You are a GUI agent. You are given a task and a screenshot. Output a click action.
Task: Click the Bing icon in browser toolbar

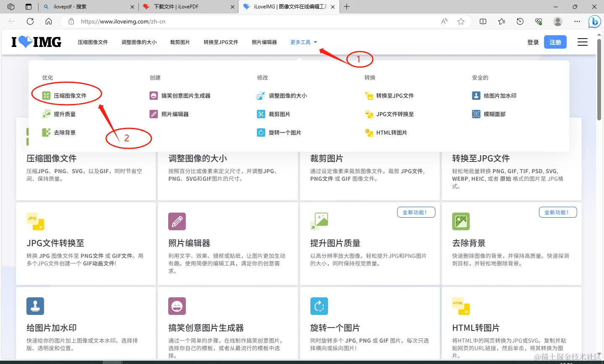pyautogui.click(x=595, y=21)
